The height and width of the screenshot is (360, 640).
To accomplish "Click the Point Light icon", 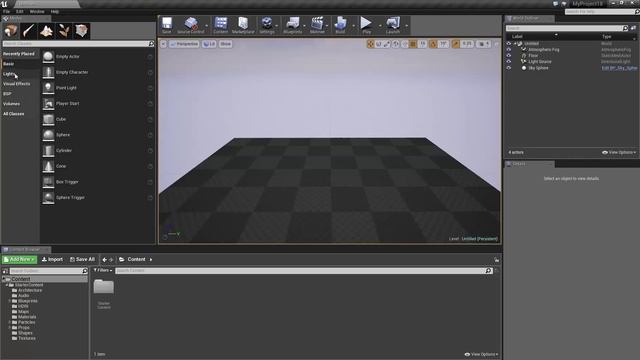I will click(48, 88).
